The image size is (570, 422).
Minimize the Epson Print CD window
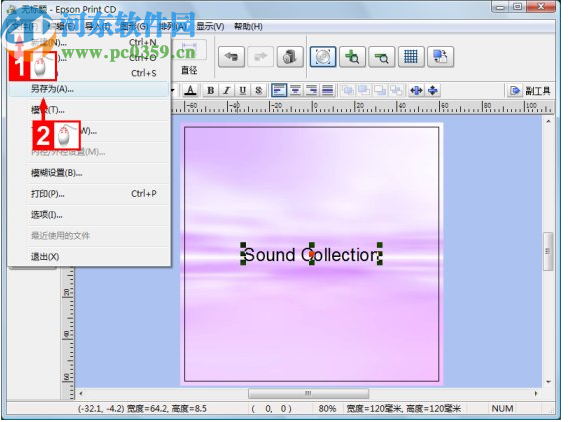click(501, 7)
